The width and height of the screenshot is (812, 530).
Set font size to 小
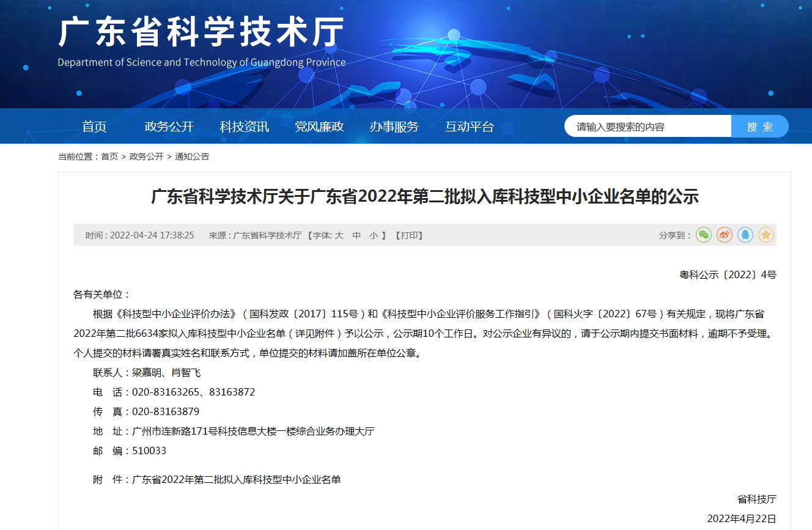[x=374, y=235]
